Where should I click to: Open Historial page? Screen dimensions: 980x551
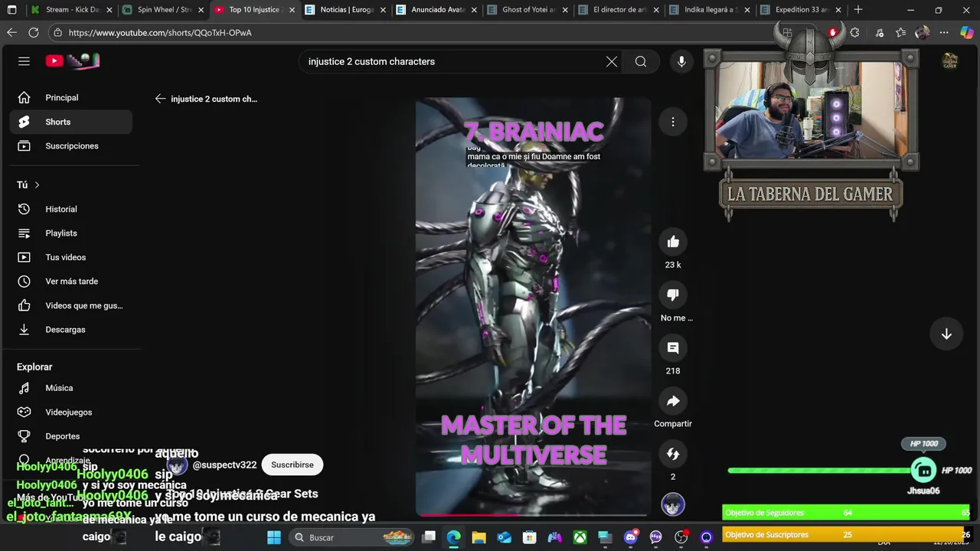[x=71, y=209]
